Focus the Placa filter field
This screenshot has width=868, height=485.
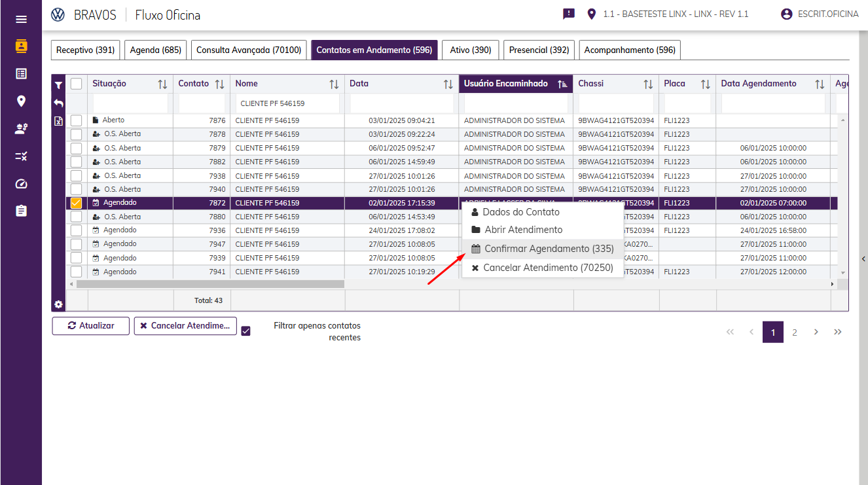point(687,103)
